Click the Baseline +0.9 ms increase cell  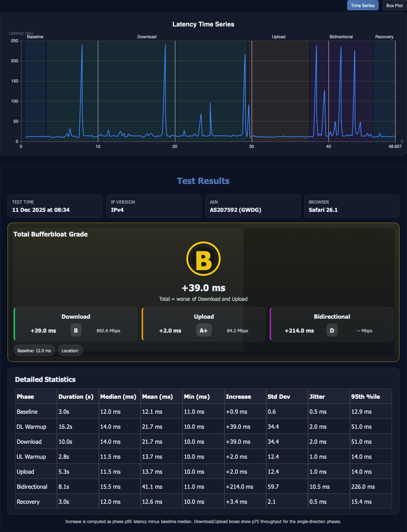(x=245, y=412)
